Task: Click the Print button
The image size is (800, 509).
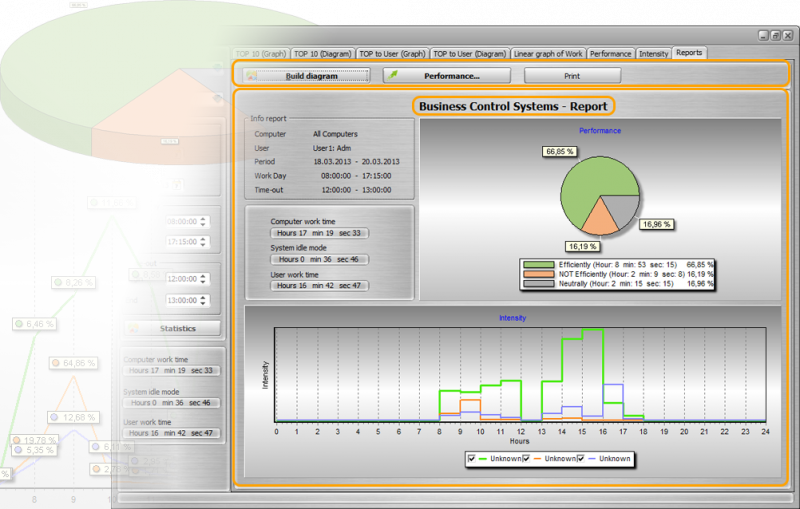Action: point(572,76)
